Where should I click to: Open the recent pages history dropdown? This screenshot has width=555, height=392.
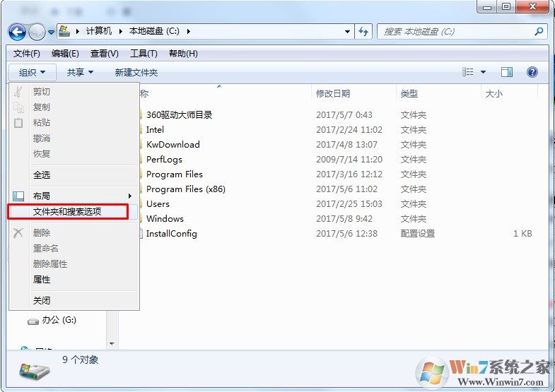tap(52, 32)
